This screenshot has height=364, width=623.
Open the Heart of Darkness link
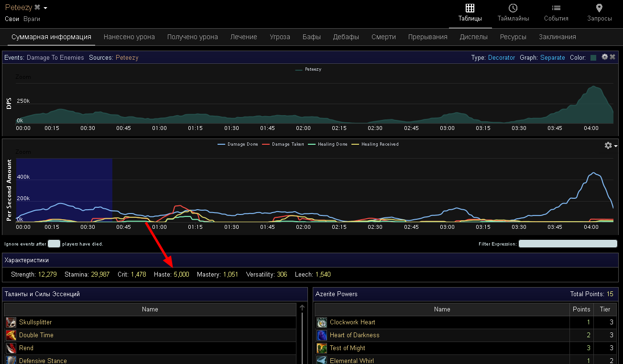[x=354, y=335]
